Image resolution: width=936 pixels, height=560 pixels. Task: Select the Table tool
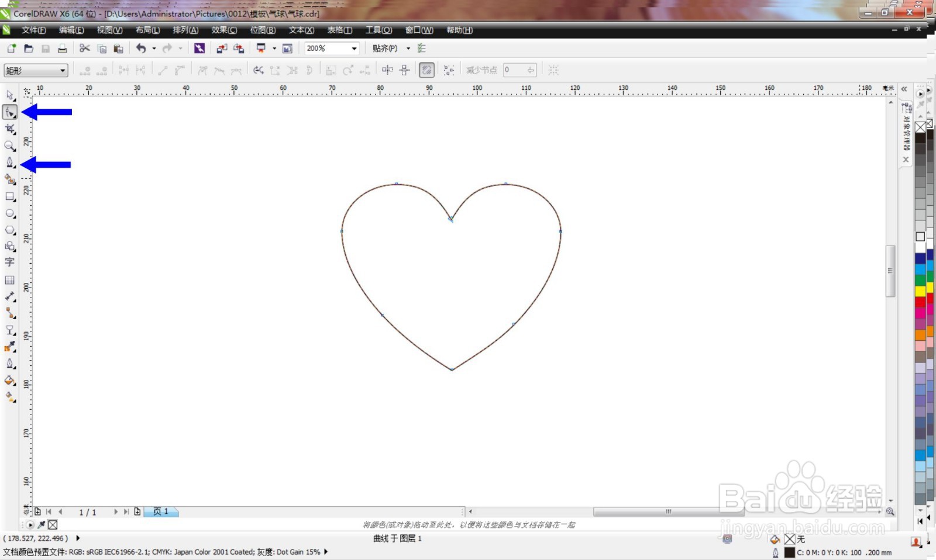[x=10, y=280]
